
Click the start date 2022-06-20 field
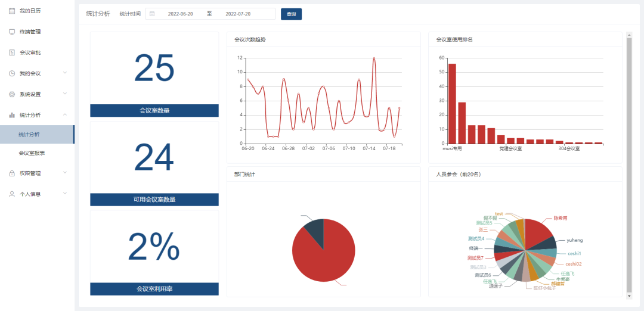click(180, 14)
